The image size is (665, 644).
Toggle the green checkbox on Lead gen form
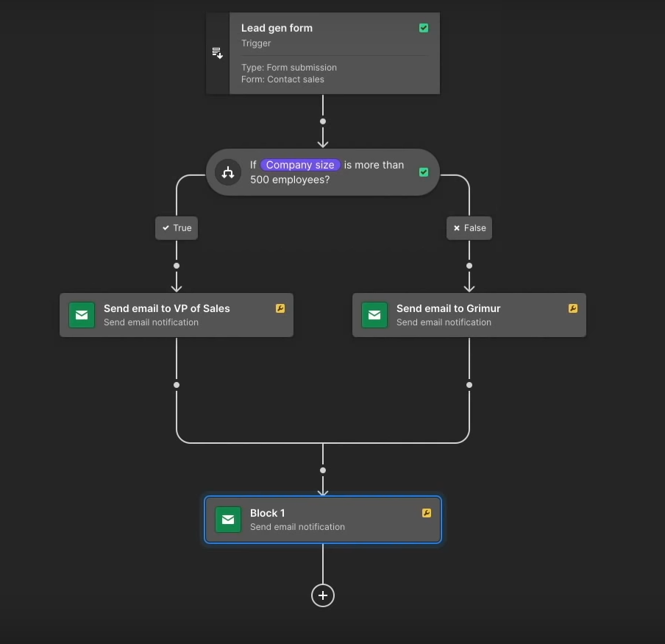point(424,28)
